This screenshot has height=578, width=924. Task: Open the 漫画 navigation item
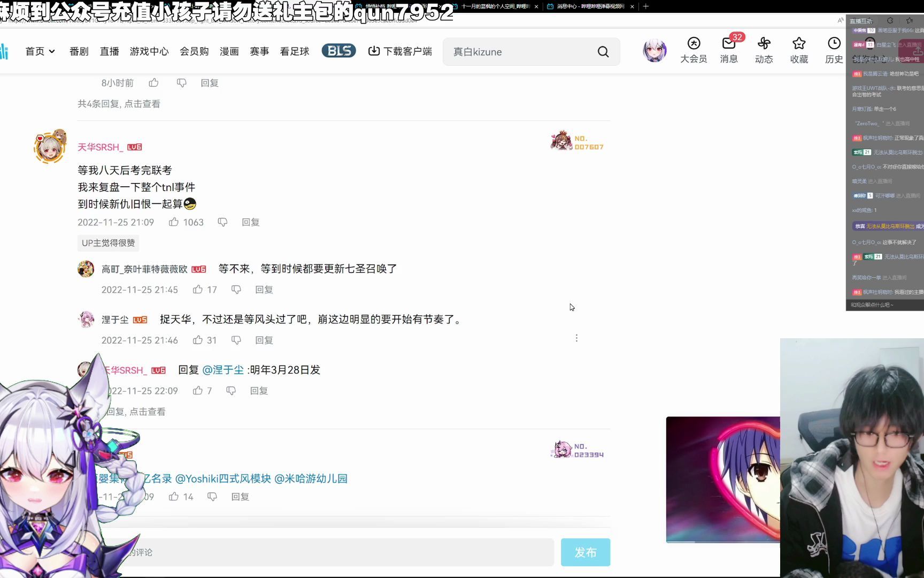(229, 51)
